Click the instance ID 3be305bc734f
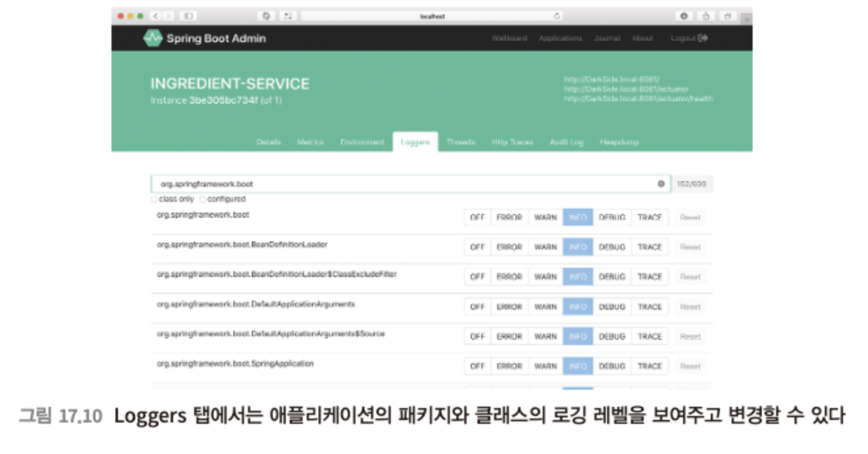Viewport: 868px width, 454px height. point(223,100)
